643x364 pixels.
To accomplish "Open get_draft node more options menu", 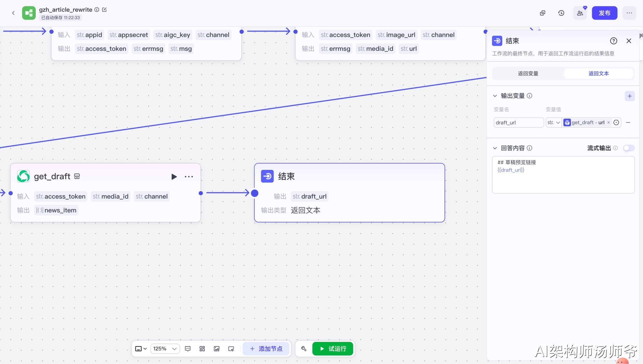I will coord(189,177).
